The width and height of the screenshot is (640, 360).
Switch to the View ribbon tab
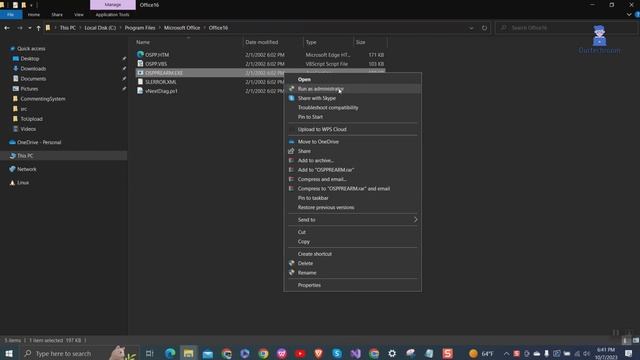click(x=79, y=14)
